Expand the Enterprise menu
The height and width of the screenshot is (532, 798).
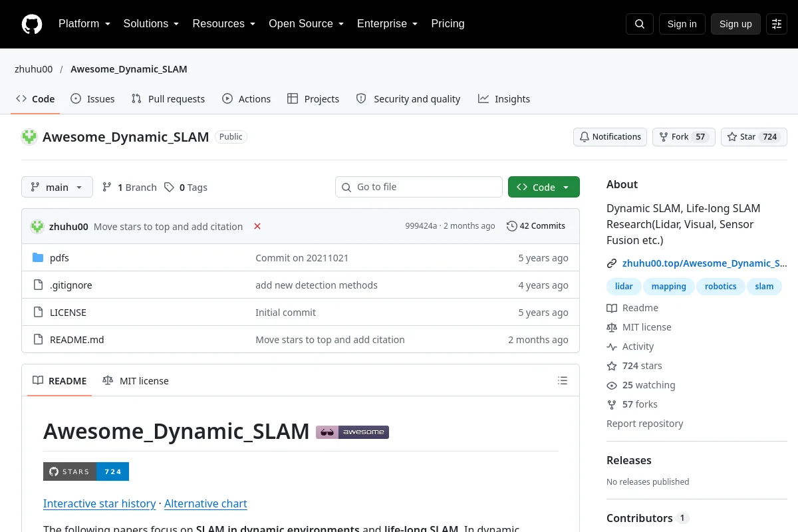388,24
